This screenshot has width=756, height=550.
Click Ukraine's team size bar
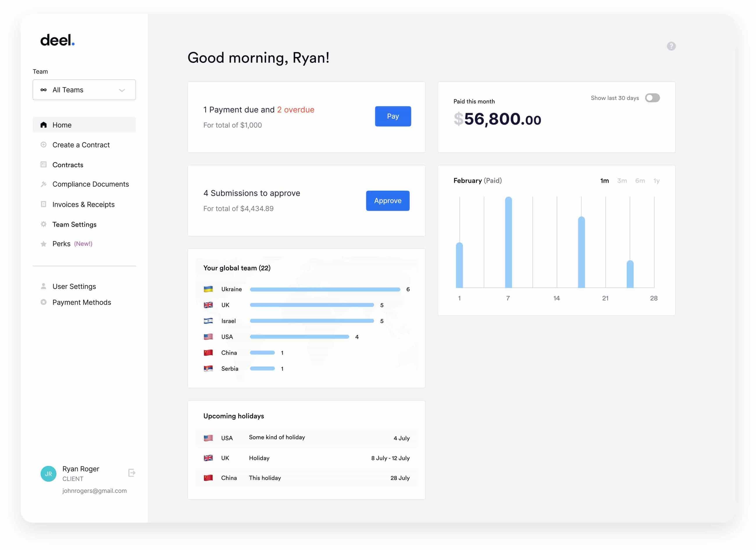click(325, 289)
